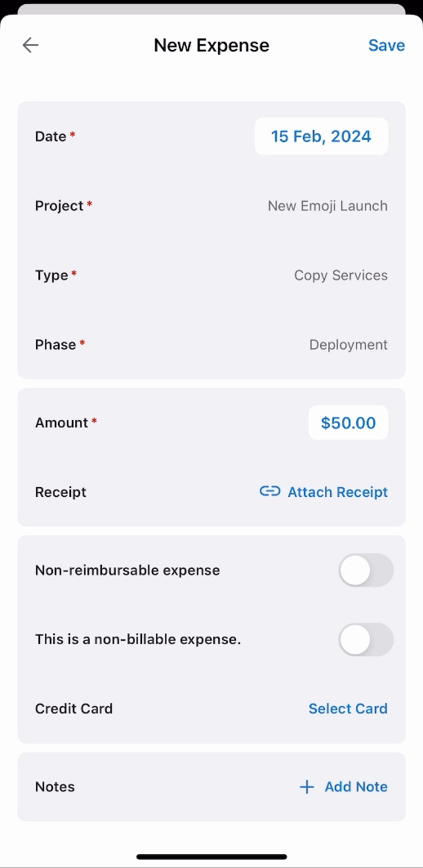Image resolution: width=423 pixels, height=868 pixels.
Task: Open the date picker showing 15 Feb, 2024
Action: [321, 136]
